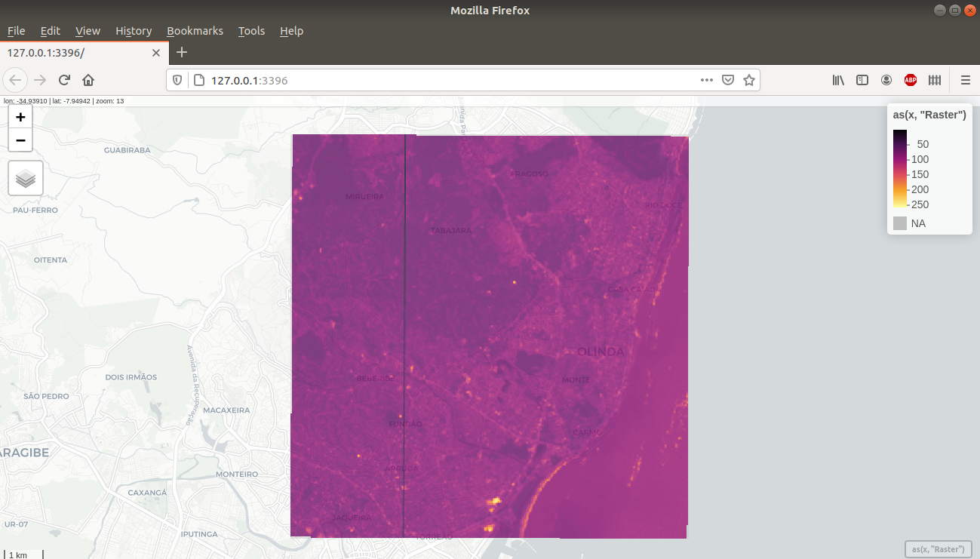Open the Firefox hamburger menu
The height and width of the screenshot is (559, 980).
[x=966, y=79]
